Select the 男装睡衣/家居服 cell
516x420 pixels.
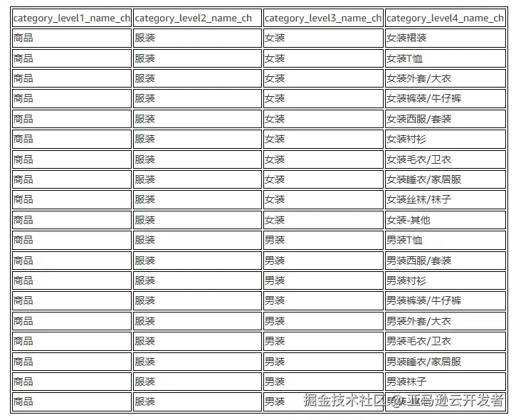point(446,362)
